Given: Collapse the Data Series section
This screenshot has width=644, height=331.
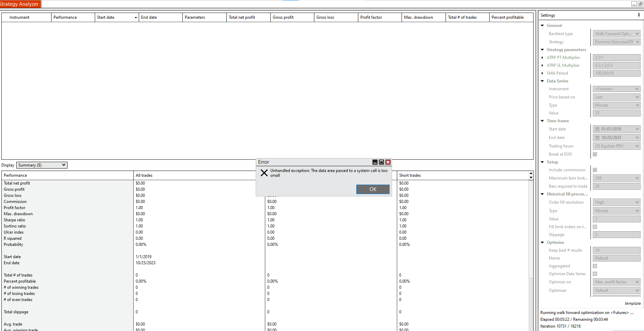Looking at the screenshot, I should [x=542, y=81].
